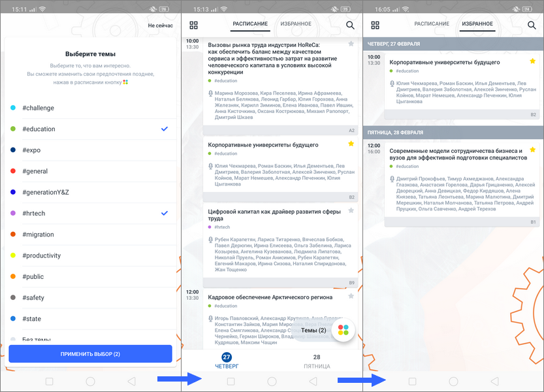Screen dimensions: 544x392
Task: Open HoReCa labor market session card
Action: pos(280,86)
